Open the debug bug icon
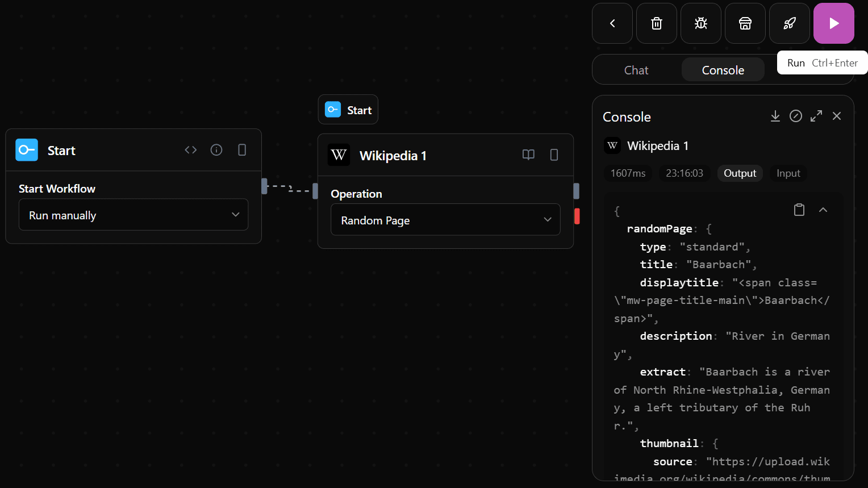The image size is (868, 488). click(x=700, y=23)
